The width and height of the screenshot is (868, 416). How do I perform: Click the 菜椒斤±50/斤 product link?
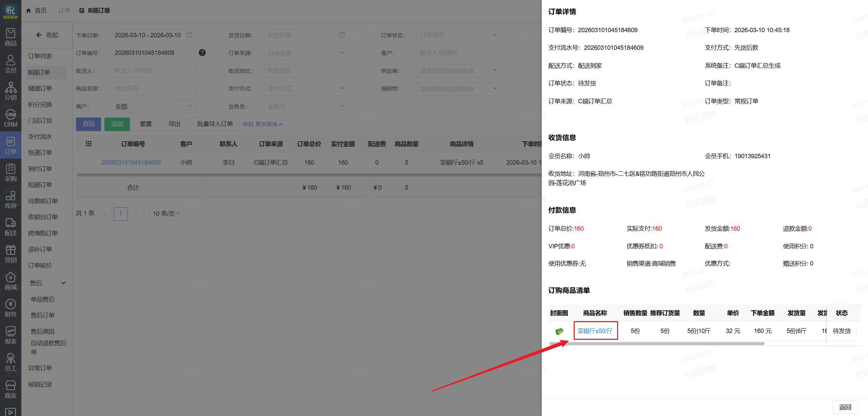[x=595, y=331]
